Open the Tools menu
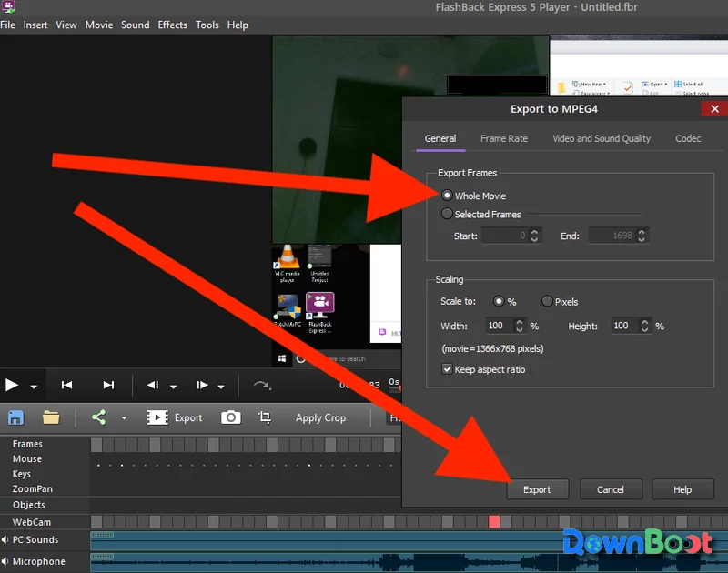Image resolution: width=728 pixels, height=573 pixels. (x=207, y=25)
